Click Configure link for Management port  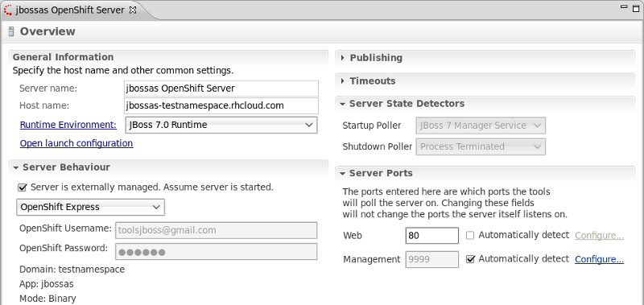pyautogui.click(x=599, y=259)
